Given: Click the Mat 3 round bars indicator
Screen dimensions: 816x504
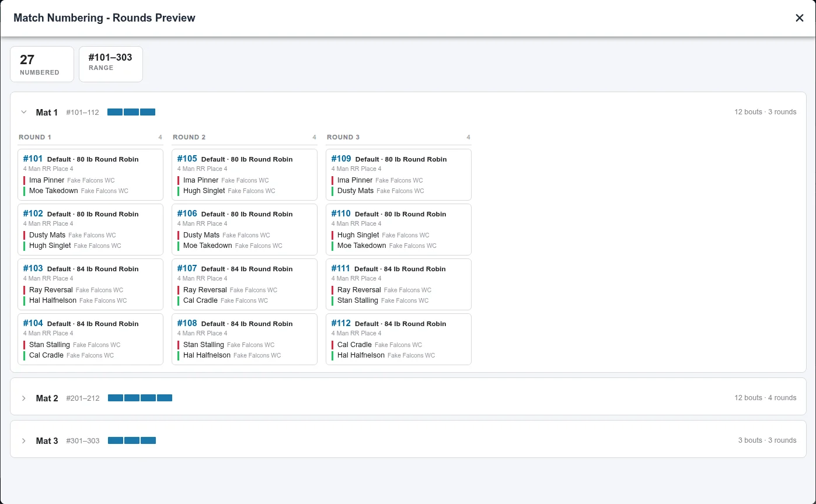Looking at the screenshot, I should coord(132,440).
